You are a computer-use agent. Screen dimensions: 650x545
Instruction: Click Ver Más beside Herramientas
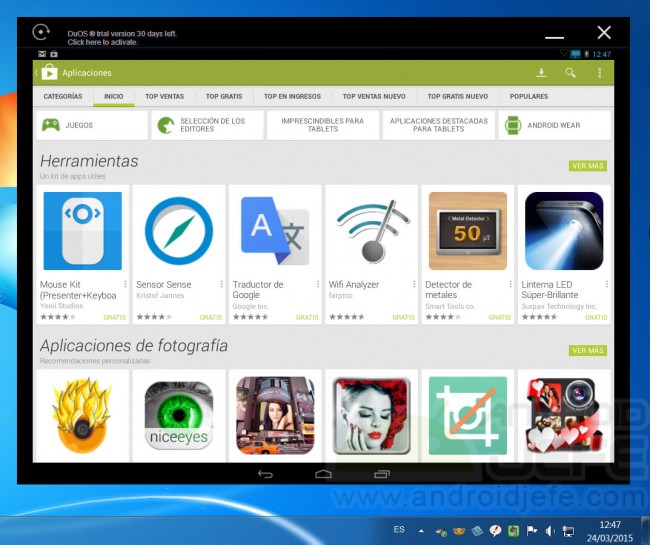pos(588,166)
